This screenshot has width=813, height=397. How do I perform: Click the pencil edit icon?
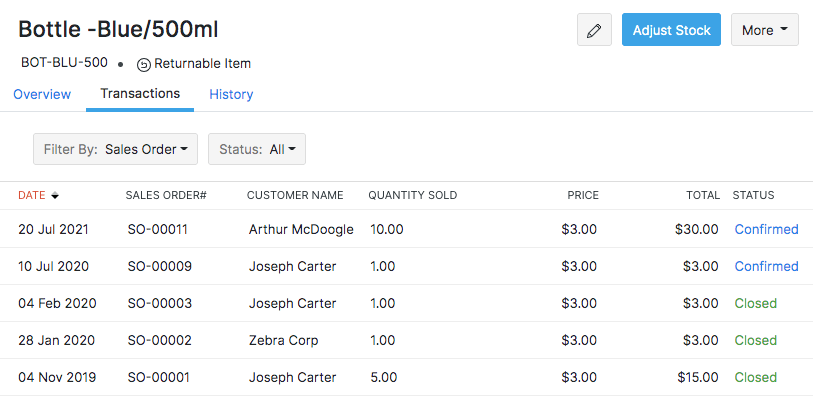tap(594, 30)
